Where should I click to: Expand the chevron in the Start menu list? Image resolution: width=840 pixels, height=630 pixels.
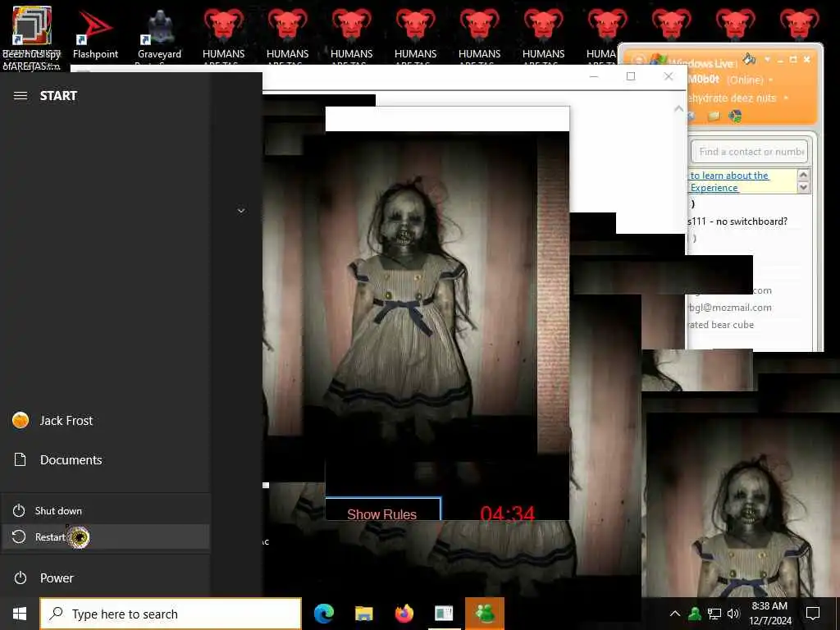click(x=241, y=211)
